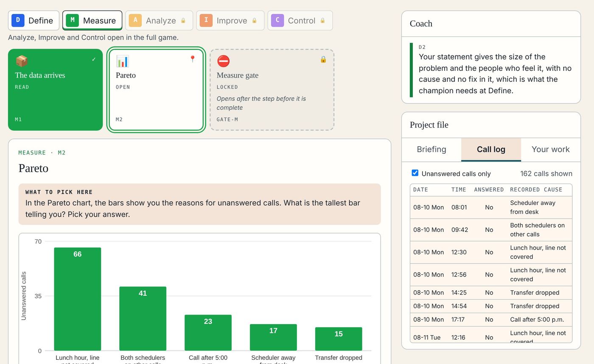Click the 162 calls shown count

tap(546, 174)
